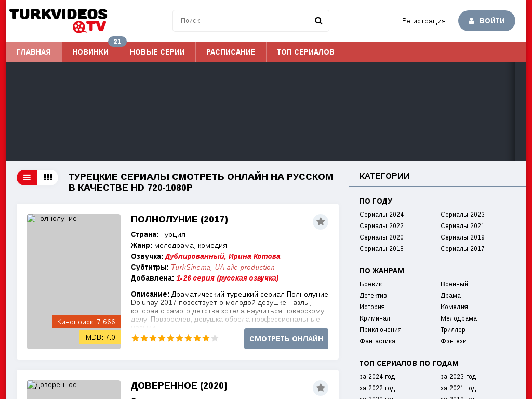
Task: Go to the Главная tab
Action: click(34, 52)
